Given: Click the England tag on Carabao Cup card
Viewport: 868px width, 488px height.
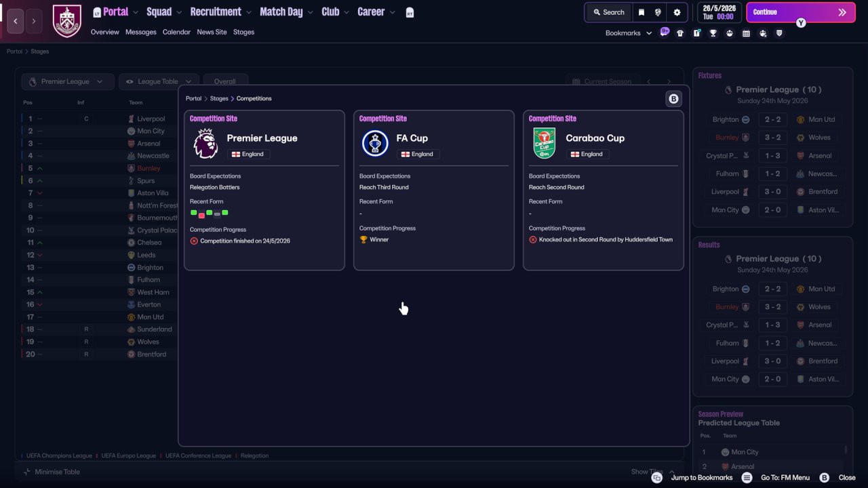Looking at the screenshot, I should pos(587,154).
